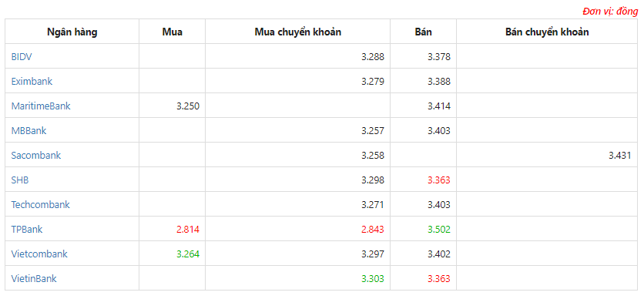Click Eximbank transfer buy rate 3.279
Viewport: 644px width, 299px height.
[373, 82]
